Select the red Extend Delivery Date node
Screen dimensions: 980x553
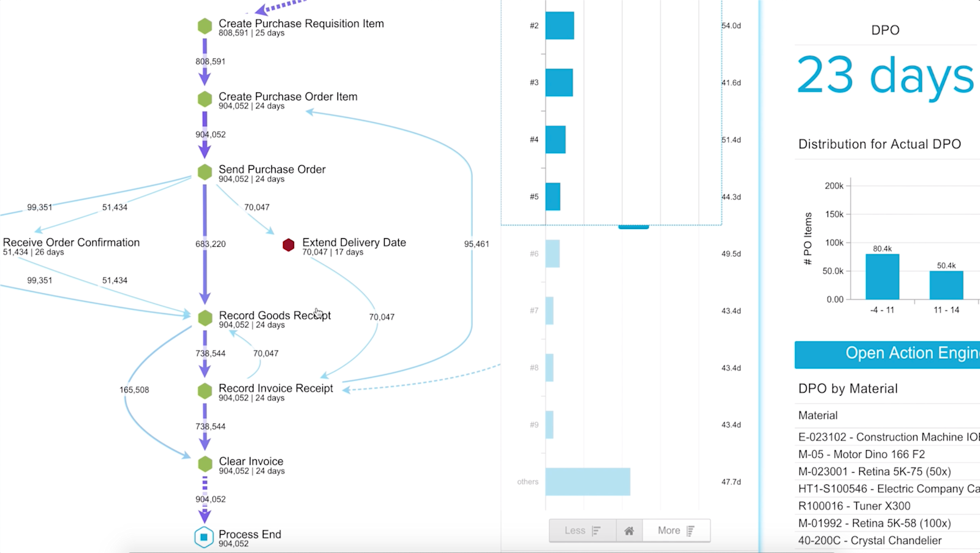pos(288,245)
